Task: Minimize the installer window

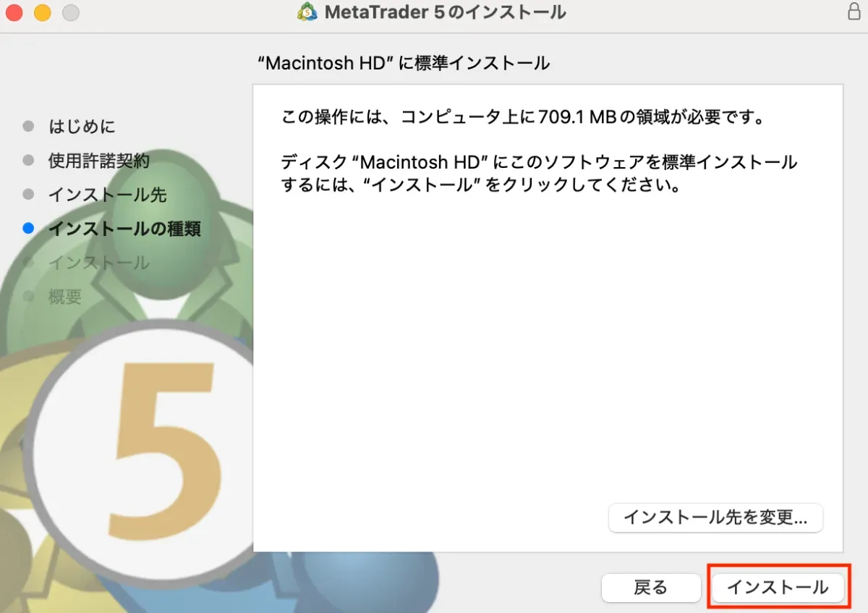Action: pyautogui.click(x=42, y=12)
